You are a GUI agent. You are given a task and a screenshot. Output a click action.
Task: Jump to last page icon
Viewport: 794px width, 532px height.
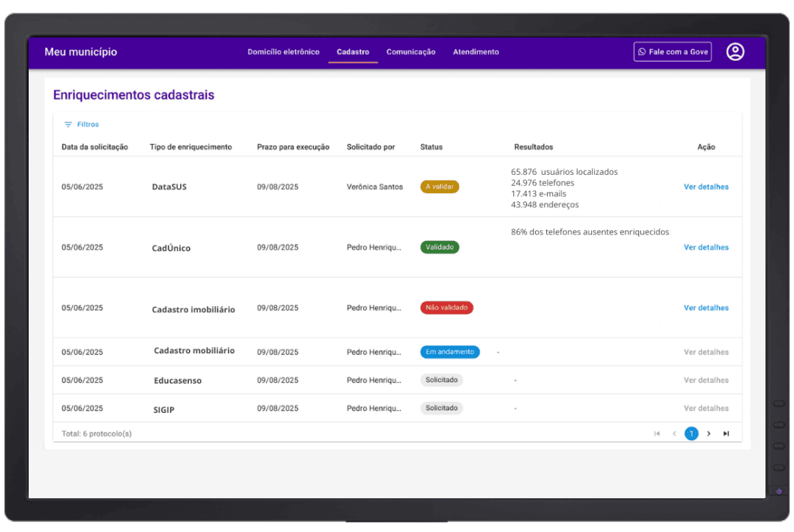tap(726, 434)
